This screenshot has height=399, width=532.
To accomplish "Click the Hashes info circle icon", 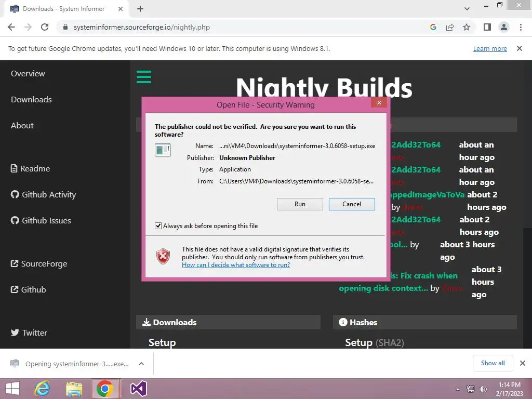I will coord(343,322).
